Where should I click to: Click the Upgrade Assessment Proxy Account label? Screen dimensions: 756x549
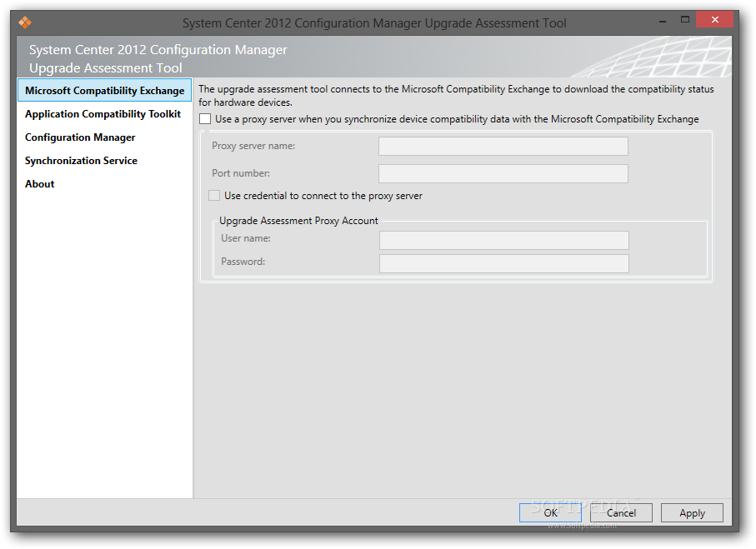298,221
